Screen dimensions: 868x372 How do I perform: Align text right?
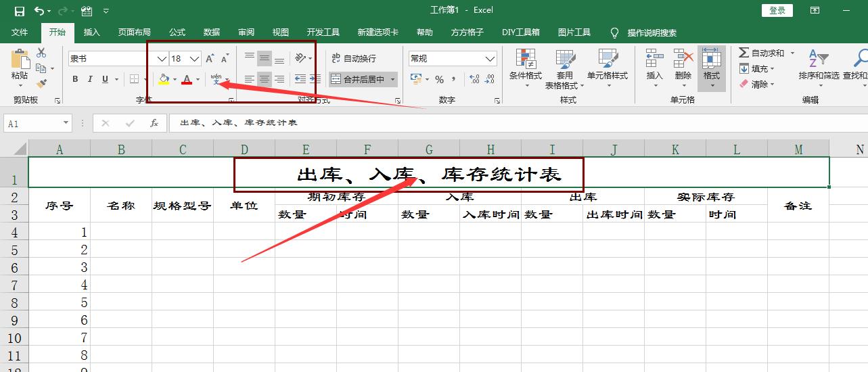[279, 79]
